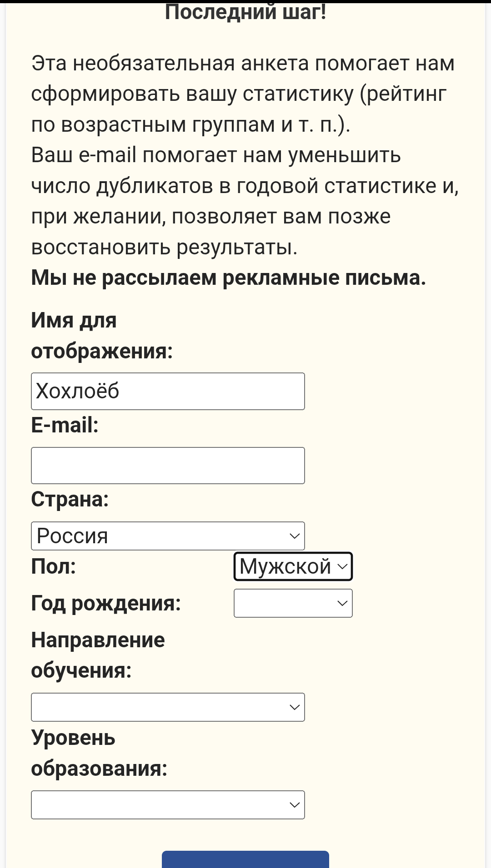
Task: Click the paragraph starting "Эта необязательная анкета"
Action: (243, 94)
